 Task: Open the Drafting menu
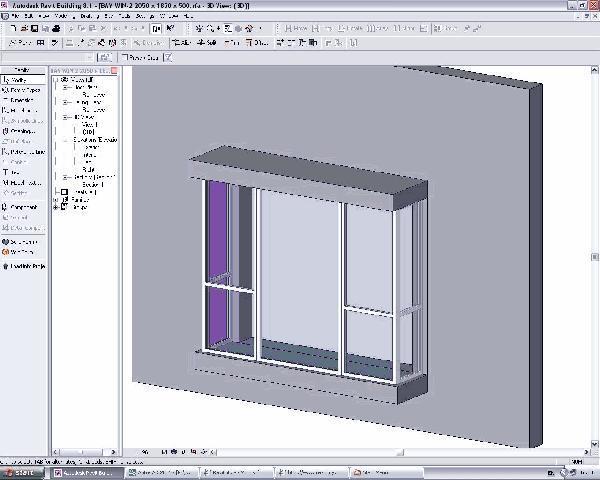(x=89, y=16)
